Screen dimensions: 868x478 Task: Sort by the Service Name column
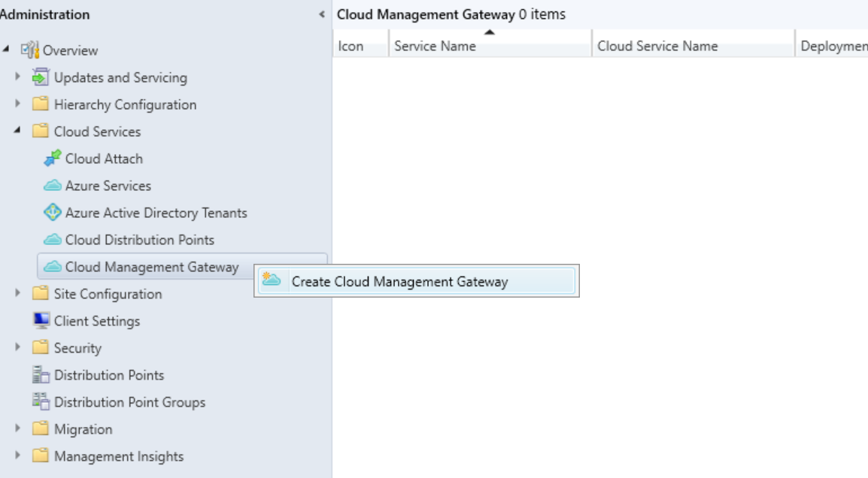click(x=490, y=46)
